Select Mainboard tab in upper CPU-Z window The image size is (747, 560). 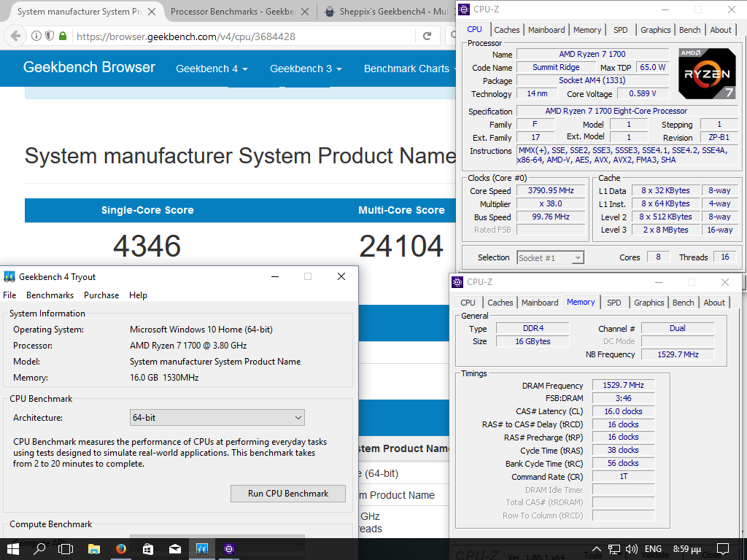[546, 30]
